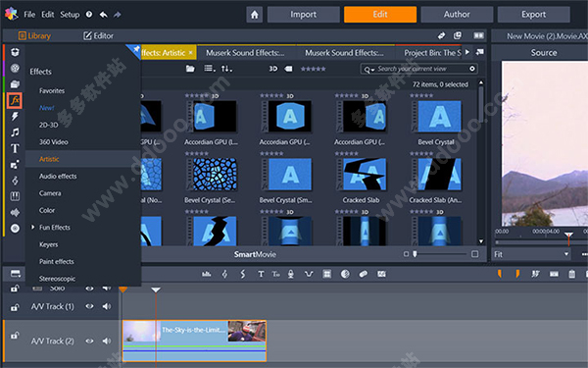Open the Fit zoom dropdown in preview
The image size is (588, 368).
click(531, 254)
